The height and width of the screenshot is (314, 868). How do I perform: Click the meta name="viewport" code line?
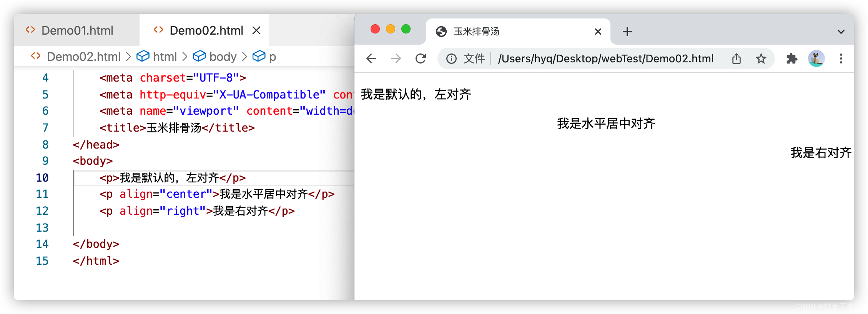[x=226, y=111]
